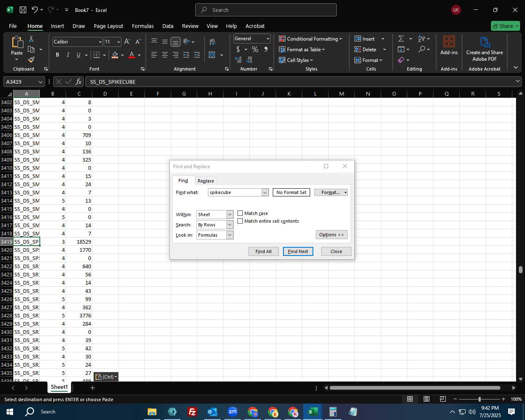Expand the Find what history dropdown
The image size is (525, 420).
pos(265,192)
